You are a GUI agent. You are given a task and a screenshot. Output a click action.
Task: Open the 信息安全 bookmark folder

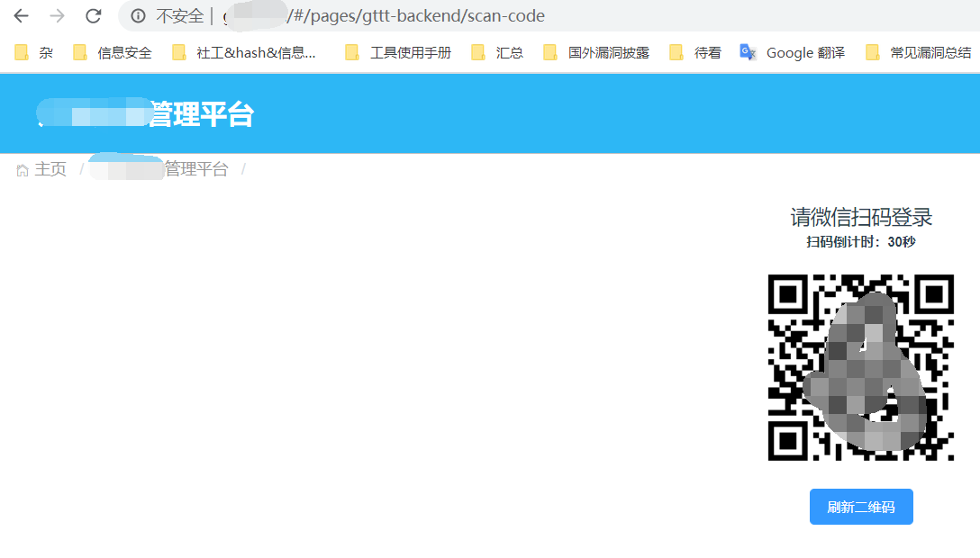(113, 52)
